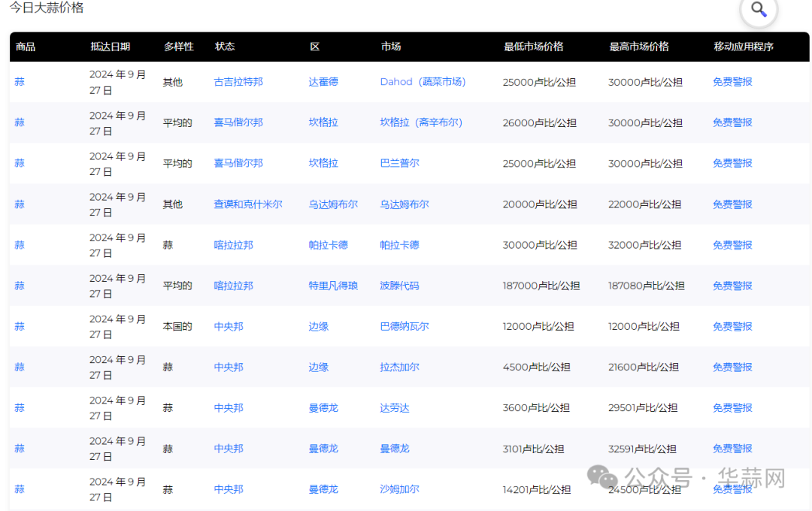Click the 26000卢比/公担 minimum price
This screenshot has height=511, width=812.
pyautogui.click(x=539, y=122)
